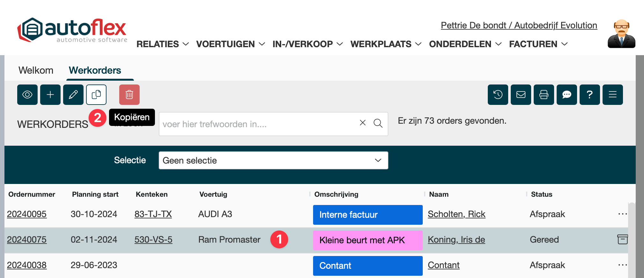
Task: Edit the werkorder with pencil icon
Action: 73,95
